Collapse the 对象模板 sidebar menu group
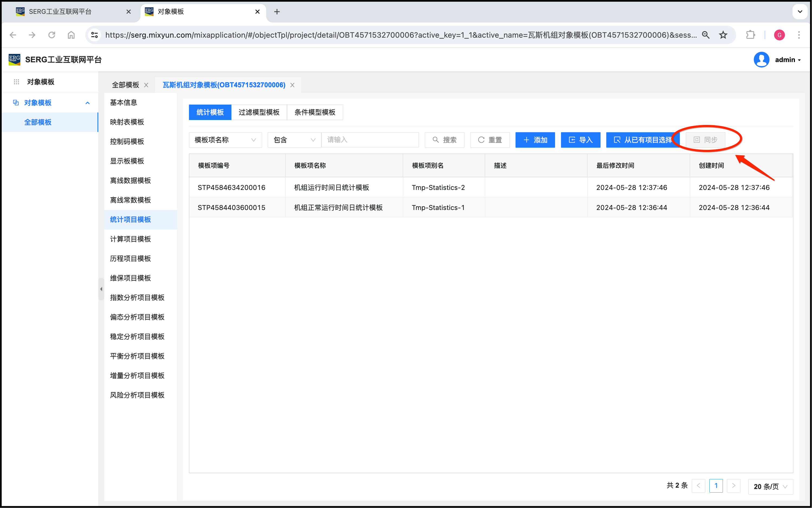This screenshot has height=508, width=812. 88,103
